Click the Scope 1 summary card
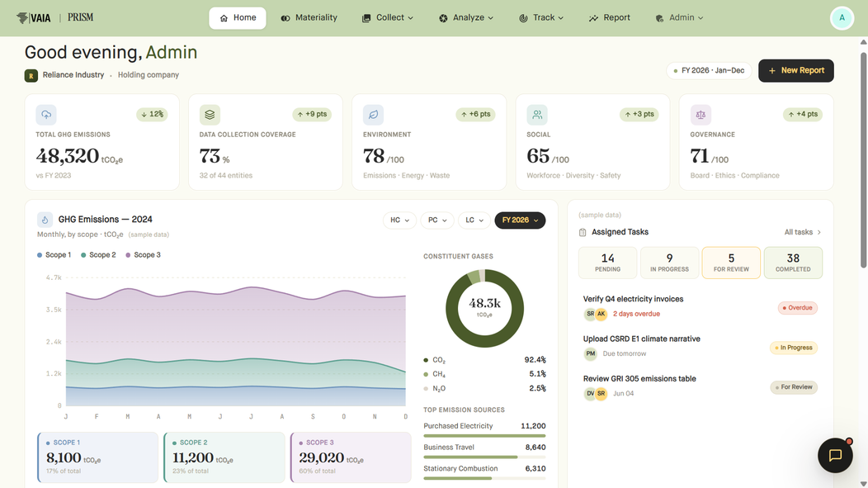The width and height of the screenshot is (868, 488). click(97, 457)
